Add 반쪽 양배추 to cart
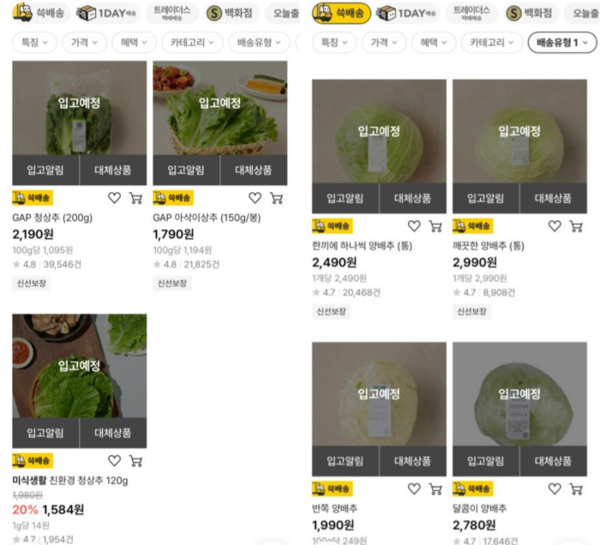 pos(435,489)
